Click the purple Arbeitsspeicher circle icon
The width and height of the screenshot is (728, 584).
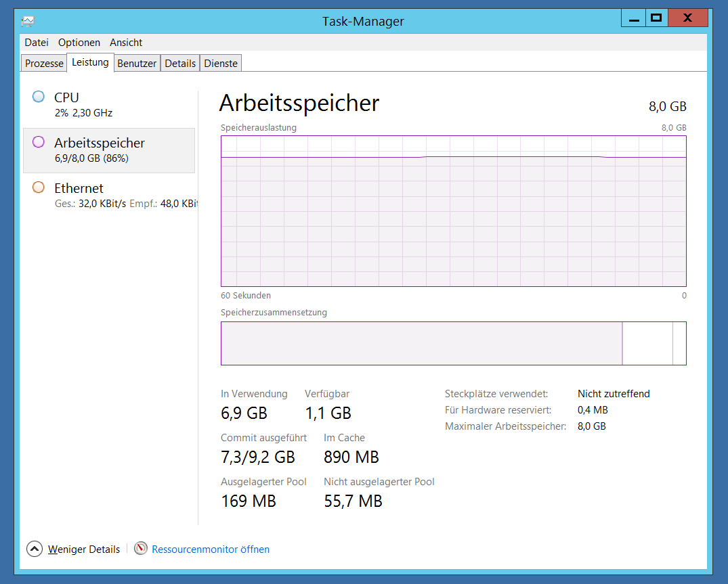[39, 142]
